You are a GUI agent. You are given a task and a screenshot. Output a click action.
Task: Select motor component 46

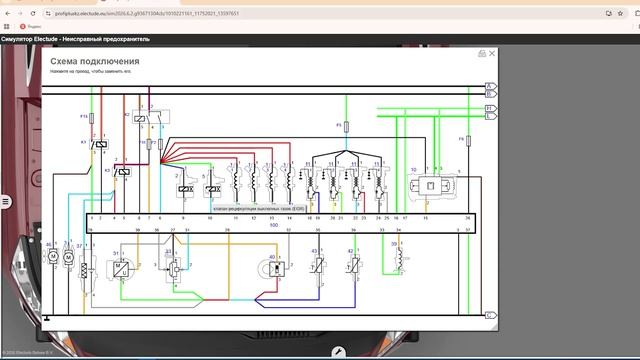coord(53,256)
